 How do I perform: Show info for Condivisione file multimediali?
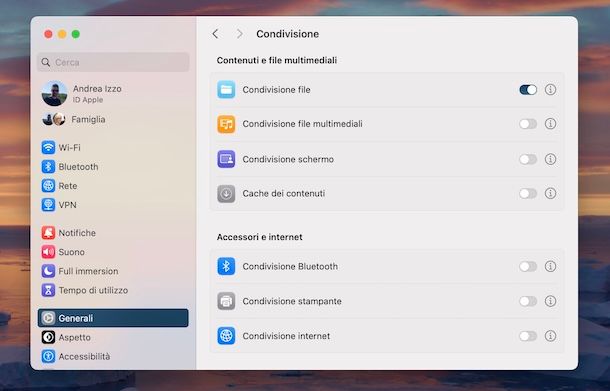tap(550, 124)
